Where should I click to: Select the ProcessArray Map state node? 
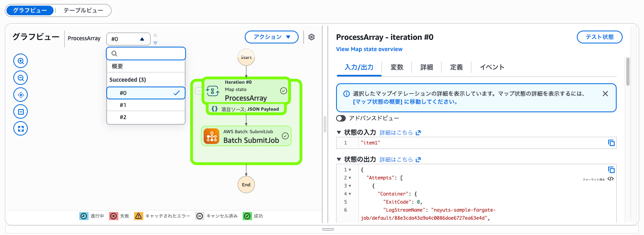(x=246, y=91)
